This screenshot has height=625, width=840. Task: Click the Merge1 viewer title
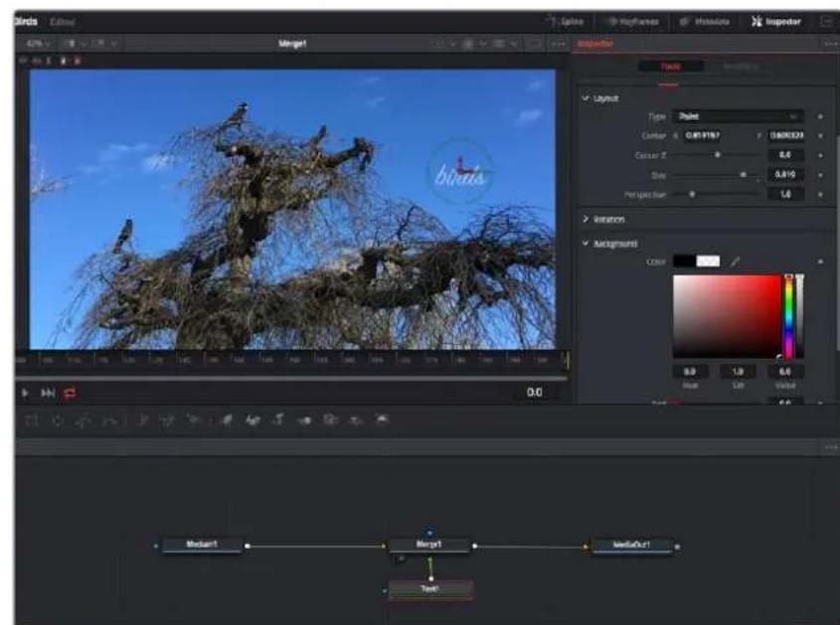292,44
